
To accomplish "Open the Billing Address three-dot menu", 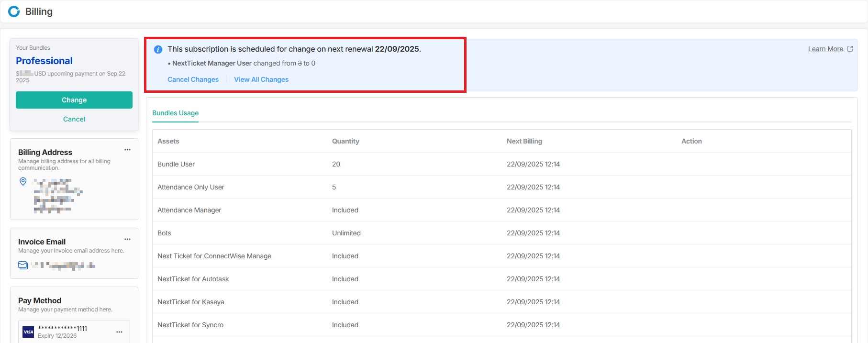I will 127,150.
